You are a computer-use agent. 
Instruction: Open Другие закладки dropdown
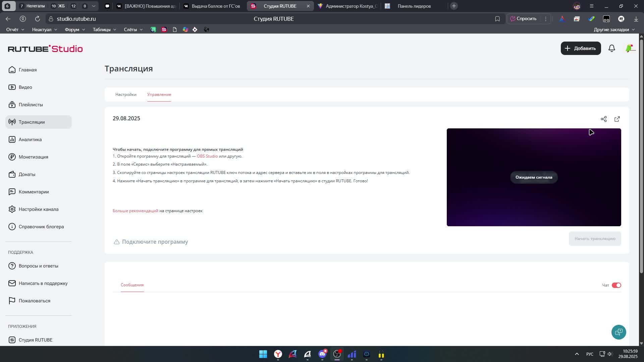pyautogui.click(x=614, y=29)
